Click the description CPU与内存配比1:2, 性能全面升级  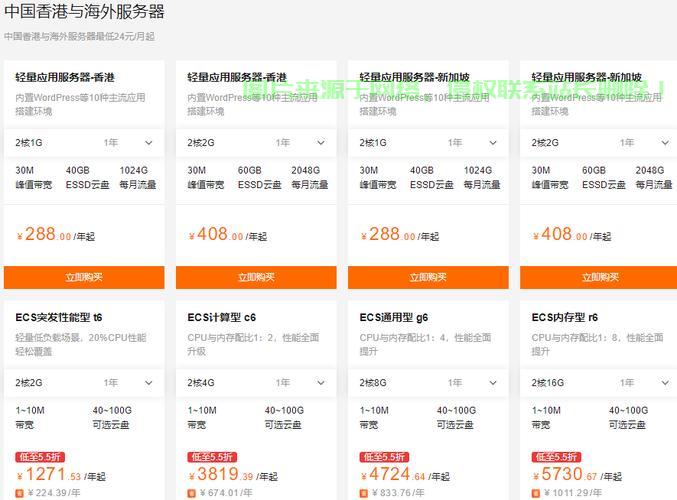click(x=253, y=345)
